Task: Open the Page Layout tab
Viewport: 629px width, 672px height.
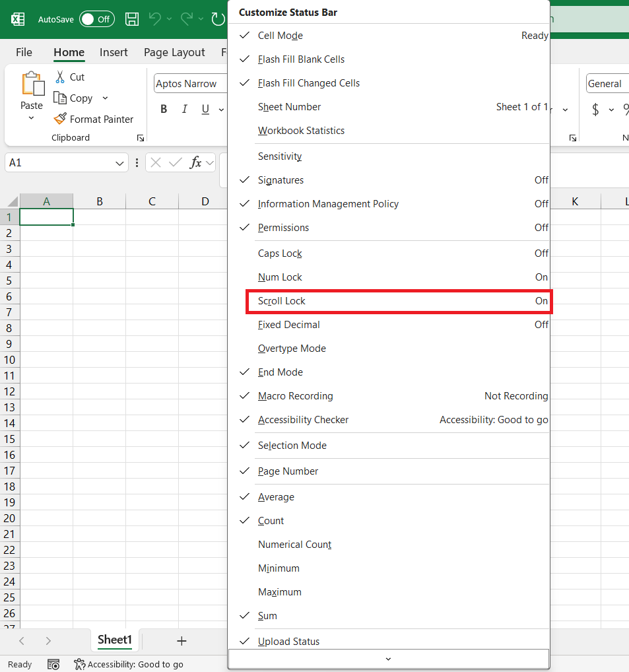Action: tap(174, 52)
